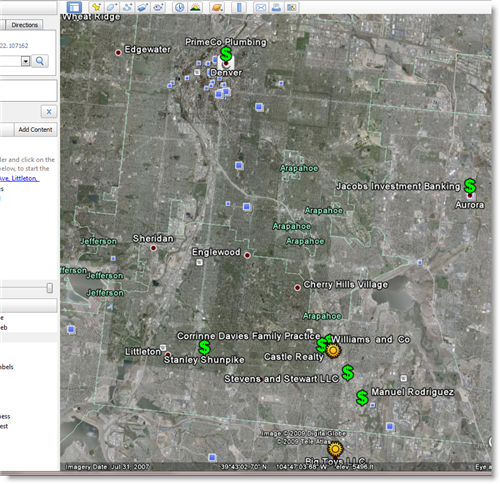
Task: View this location in Google Maps
Action: 292,7
